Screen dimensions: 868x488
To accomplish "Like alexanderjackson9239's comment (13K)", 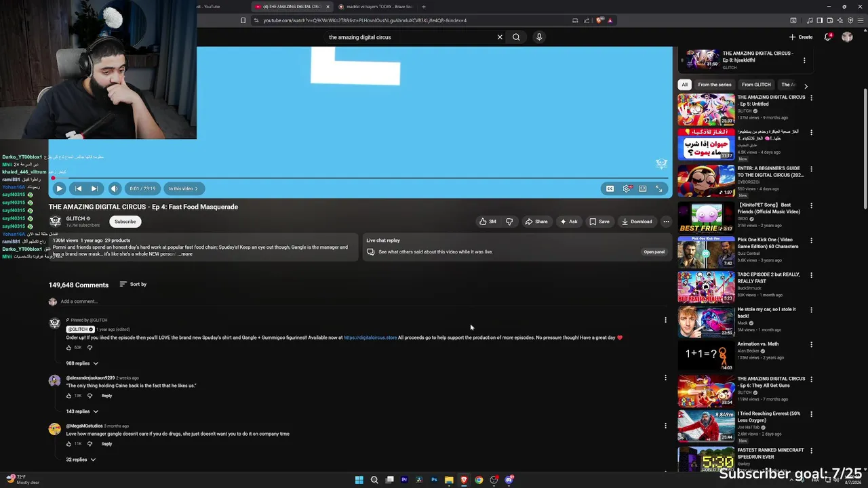I will coord(68,396).
